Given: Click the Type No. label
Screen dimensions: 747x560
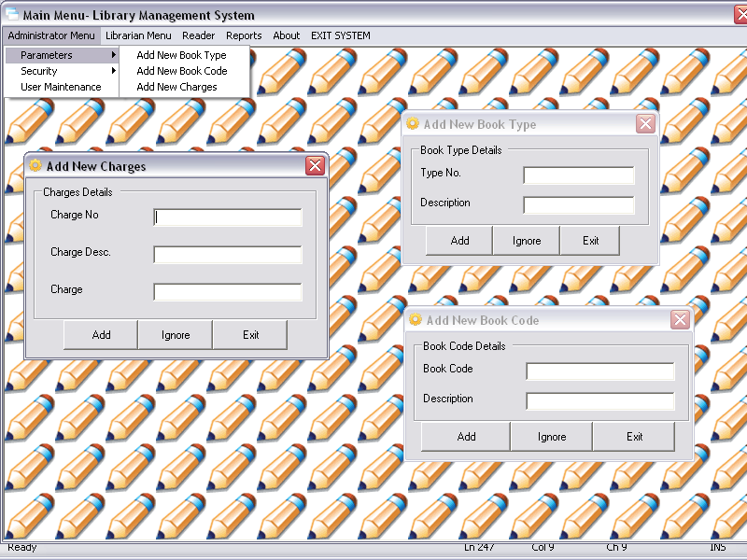Looking at the screenshot, I should [440, 173].
